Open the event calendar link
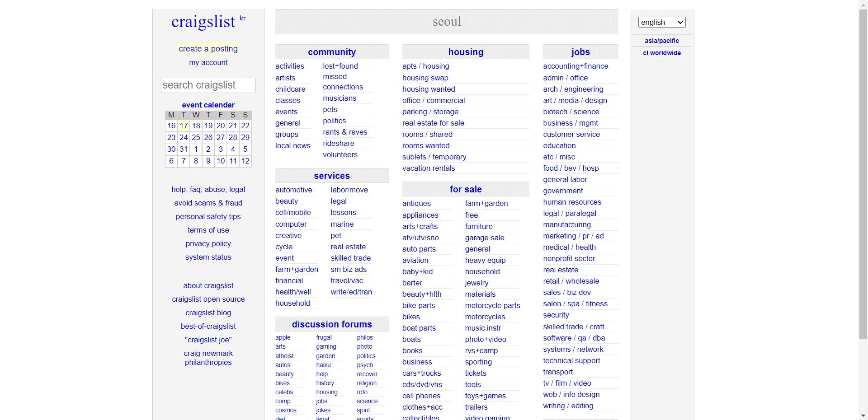Viewport: 868px width, 420px height. [x=208, y=105]
